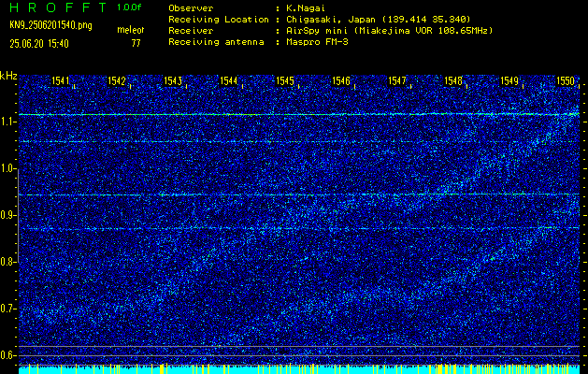Click the 0.7 frequency axis label
Image resolution: width=588 pixels, height=374 pixels.
7,309
